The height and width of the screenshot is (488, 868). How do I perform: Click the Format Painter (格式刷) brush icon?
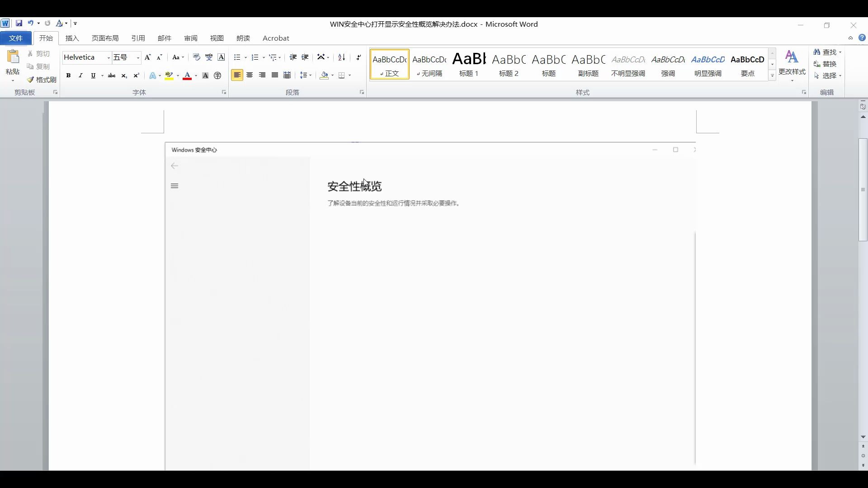(31, 80)
